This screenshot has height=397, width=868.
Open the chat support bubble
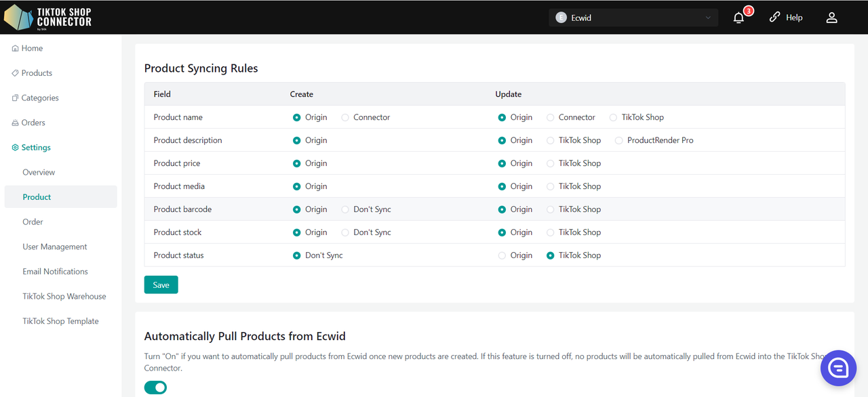838,369
